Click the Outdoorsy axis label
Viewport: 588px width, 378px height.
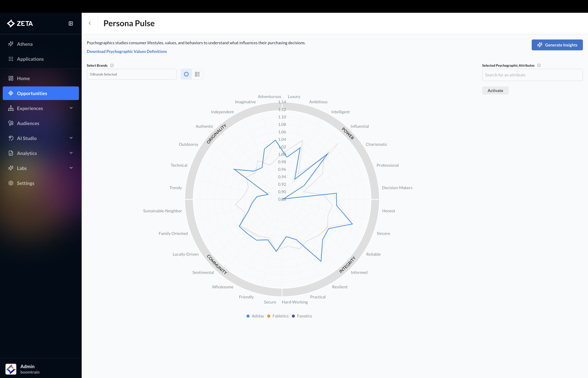(x=189, y=144)
